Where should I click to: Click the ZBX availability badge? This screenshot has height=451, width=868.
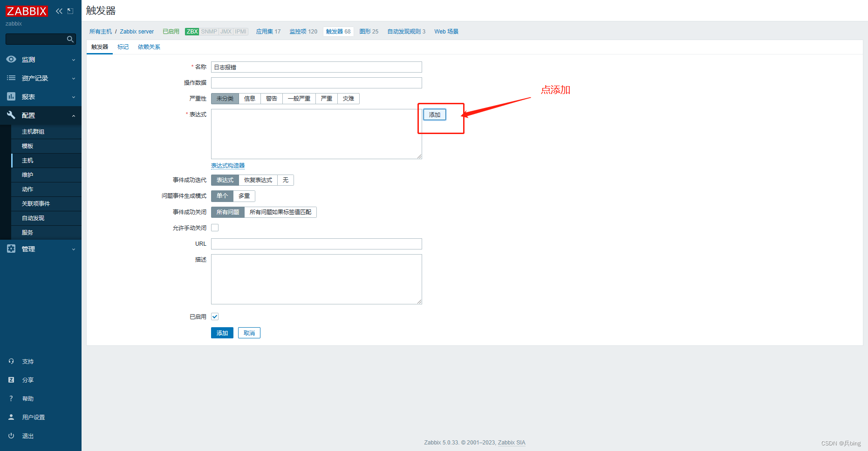(x=192, y=32)
